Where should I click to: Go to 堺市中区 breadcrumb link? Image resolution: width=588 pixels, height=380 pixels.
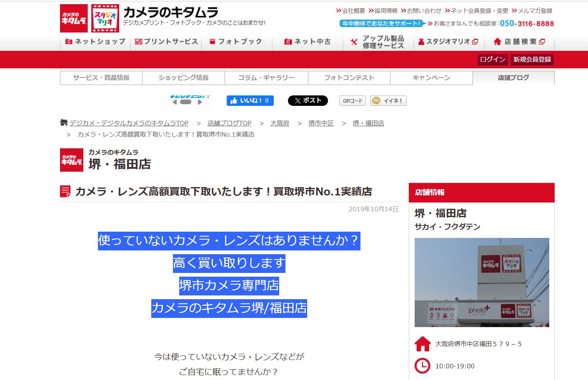321,123
